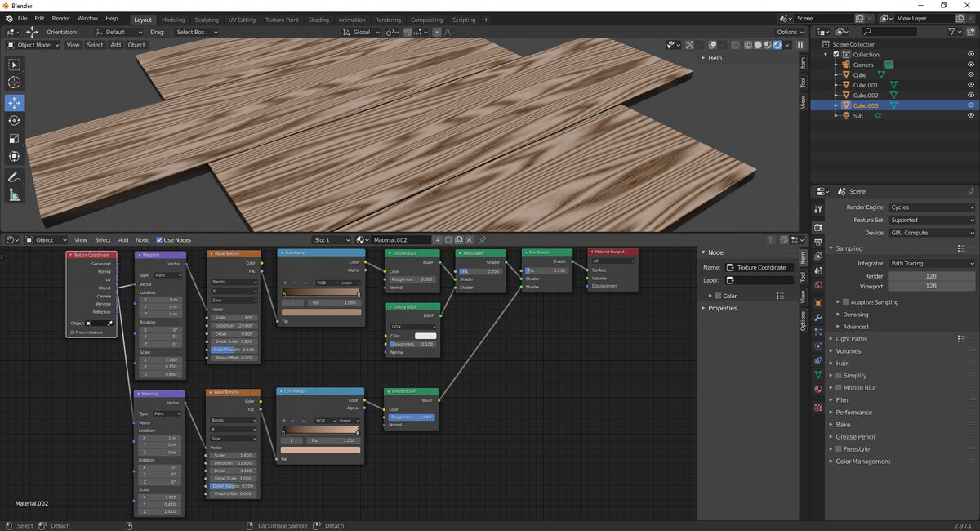Select the Scale tool

[x=13, y=139]
